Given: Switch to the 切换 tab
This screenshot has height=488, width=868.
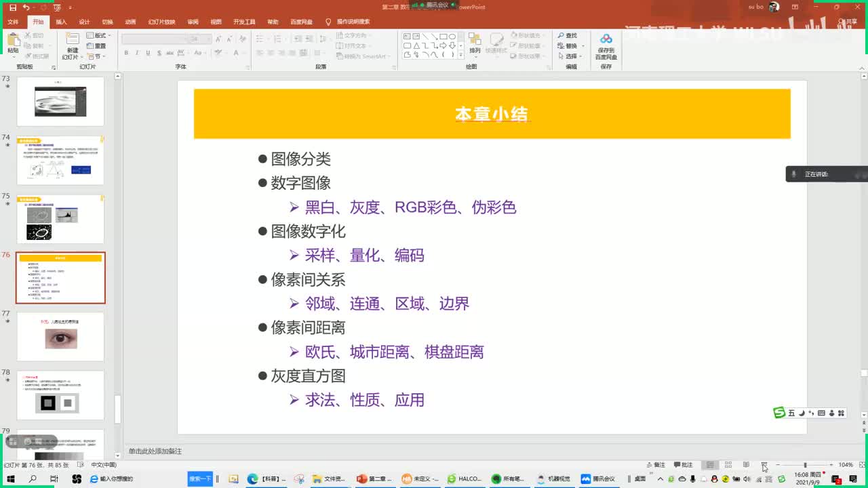Looking at the screenshot, I should [x=107, y=22].
